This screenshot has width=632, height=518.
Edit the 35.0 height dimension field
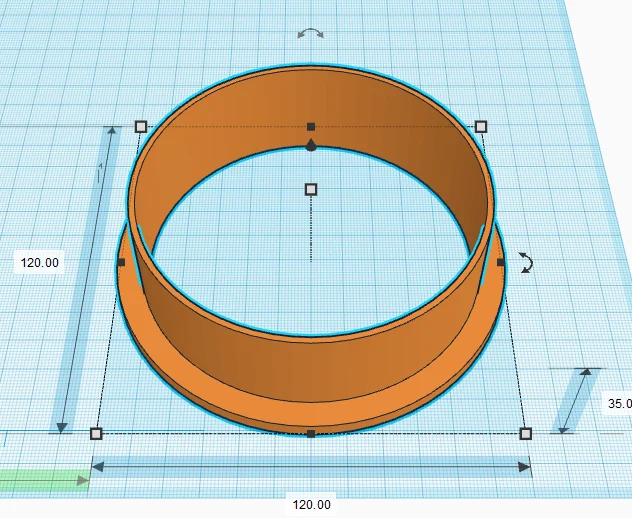click(618, 403)
